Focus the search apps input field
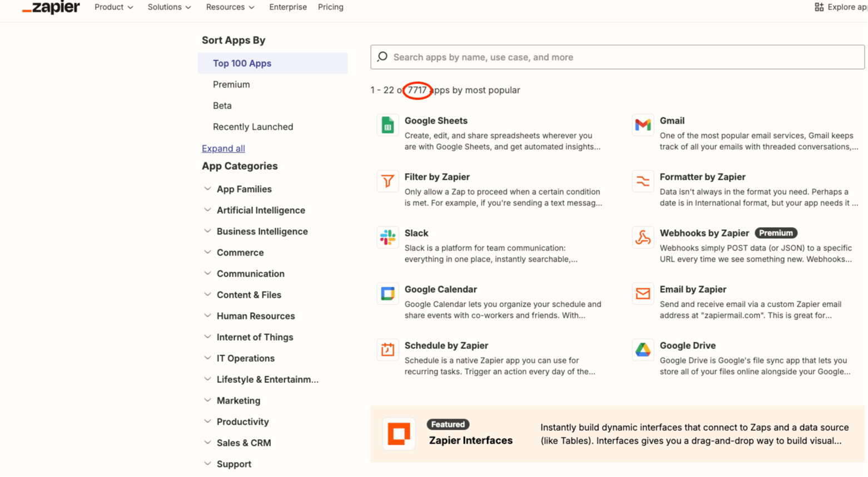 617,57
